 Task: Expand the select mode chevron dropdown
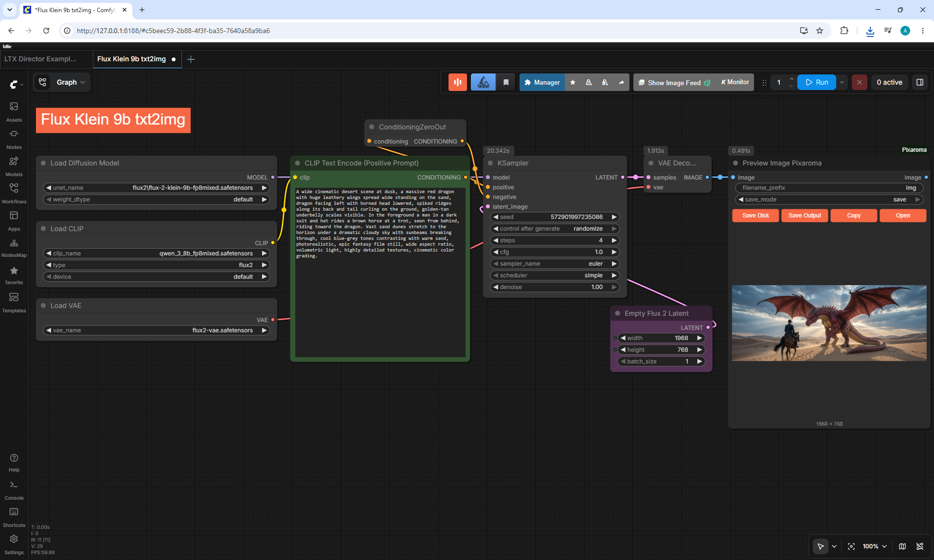pyautogui.click(x=834, y=546)
